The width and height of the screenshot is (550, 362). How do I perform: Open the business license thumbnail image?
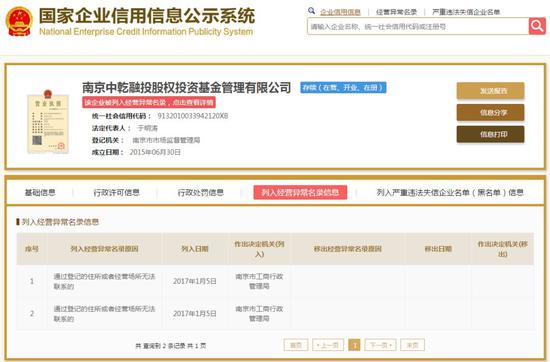[x=48, y=121]
